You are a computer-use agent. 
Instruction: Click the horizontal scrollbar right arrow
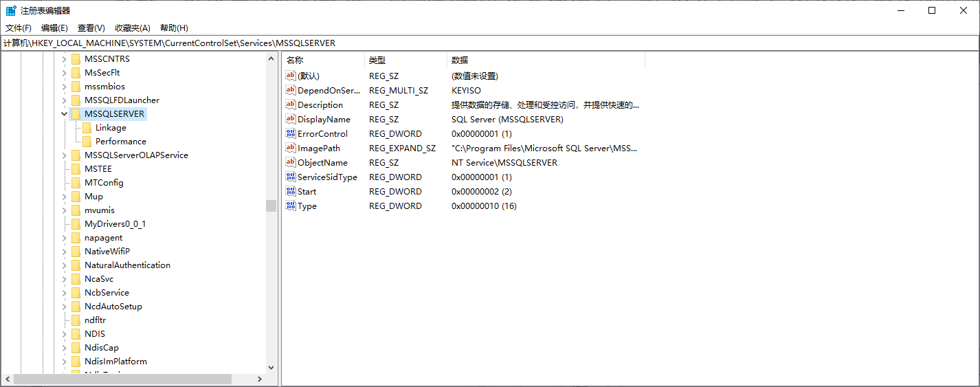point(260,379)
